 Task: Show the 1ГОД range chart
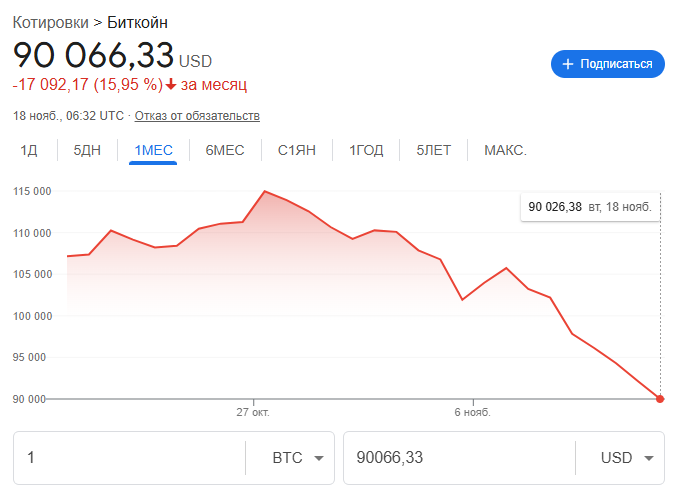(x=366, y=151)
